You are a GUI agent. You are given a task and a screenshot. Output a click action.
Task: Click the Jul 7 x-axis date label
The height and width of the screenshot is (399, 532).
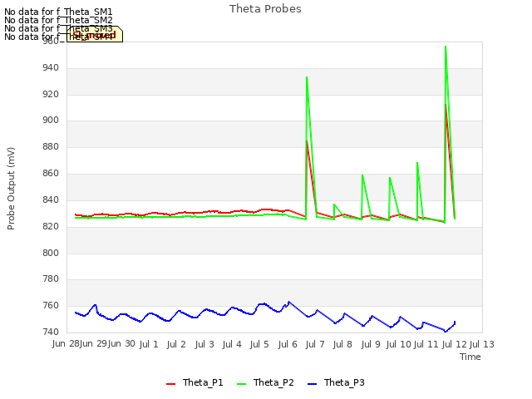click(315, 344)
